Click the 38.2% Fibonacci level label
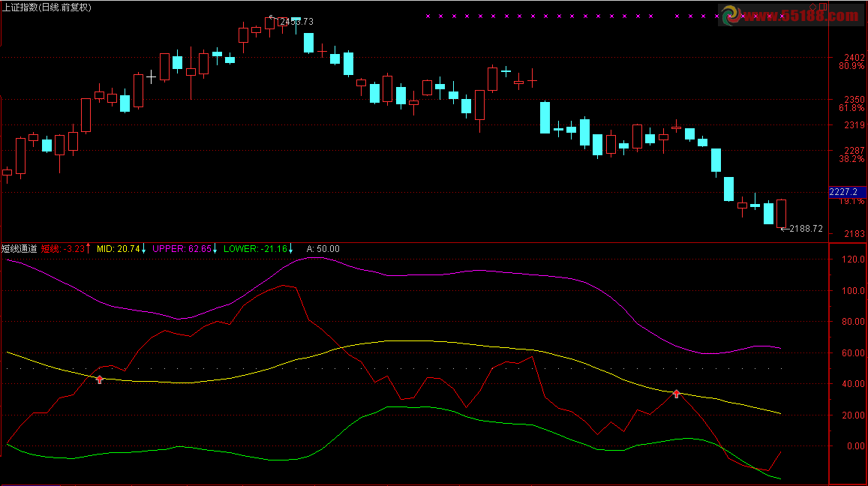The width and height of the screenshot is (868, 486). pos(851,159)
